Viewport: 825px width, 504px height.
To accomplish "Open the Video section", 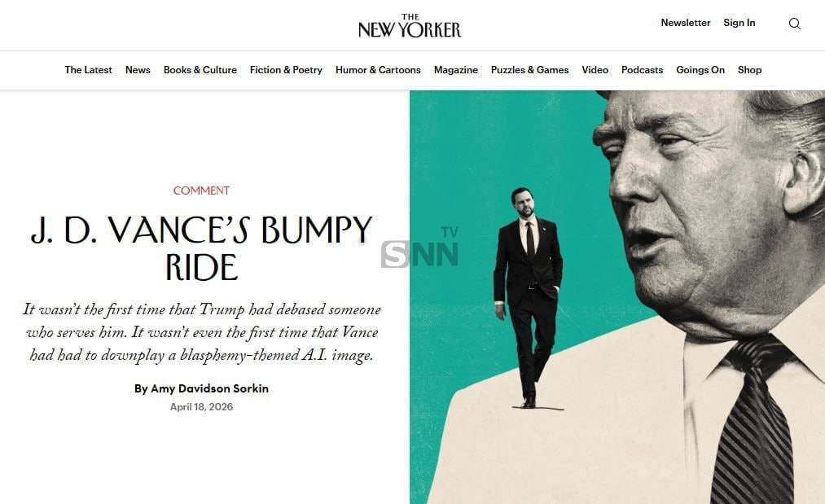I will pyautogui.click(x=595, y=70).
